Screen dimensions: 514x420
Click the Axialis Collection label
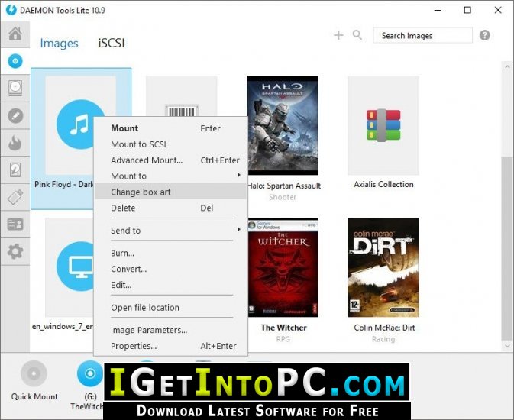[383, 184]
